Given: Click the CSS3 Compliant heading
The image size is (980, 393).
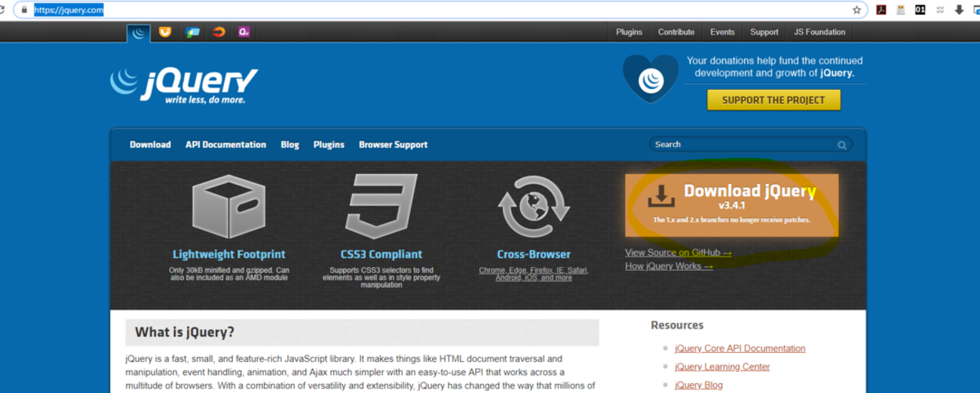Looking at the screenshot, I should click(x=381, y=255).
